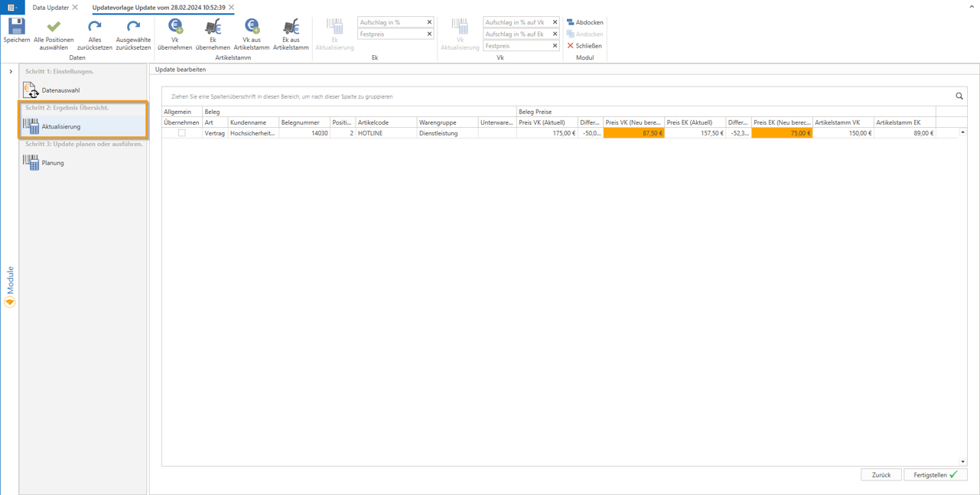Click Vk übernehmen euro icon
The image size is (980, 495).
pyautogui.click(x=175, y=28)
